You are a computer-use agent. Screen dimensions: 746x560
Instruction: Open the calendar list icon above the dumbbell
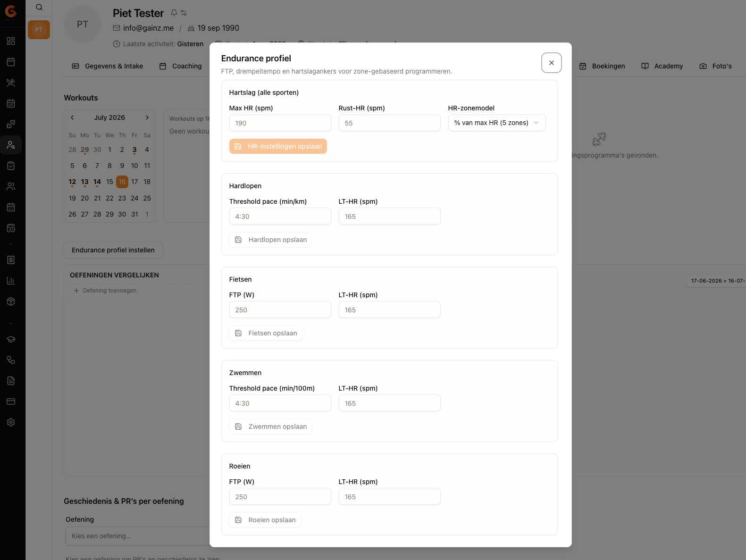click(x=11, y=103)
